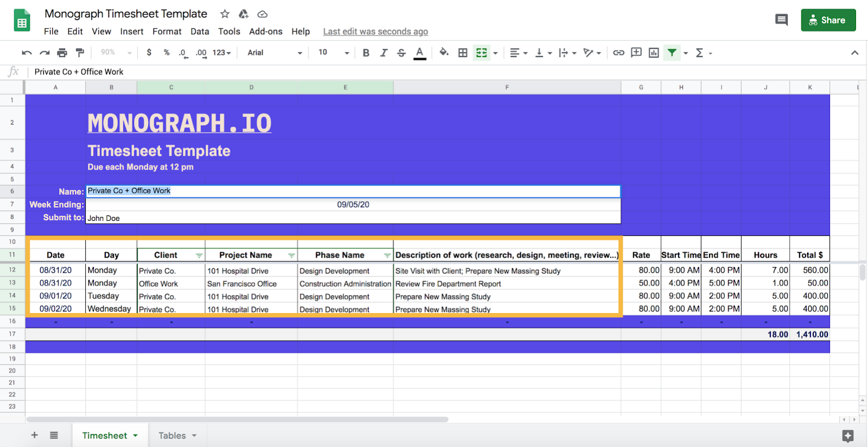Viewport: 868px width, 447px height.
Task: Toggle the filter button
Action: click(x=672, y=53)
